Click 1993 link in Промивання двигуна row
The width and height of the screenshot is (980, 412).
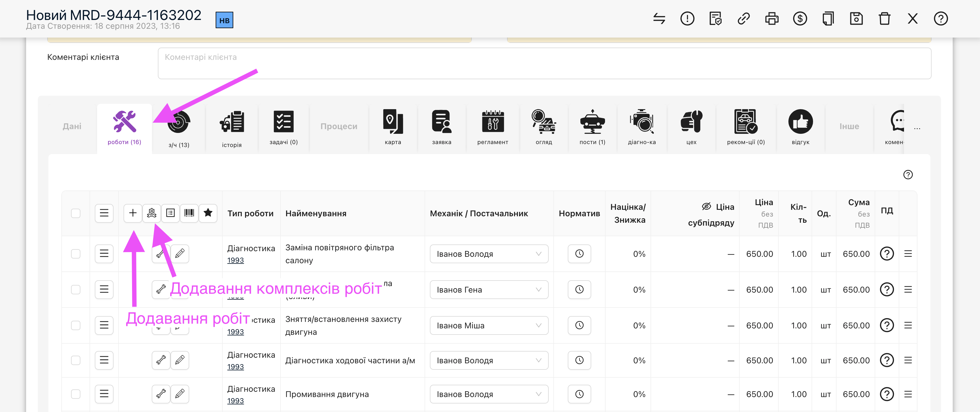point(235,401)
